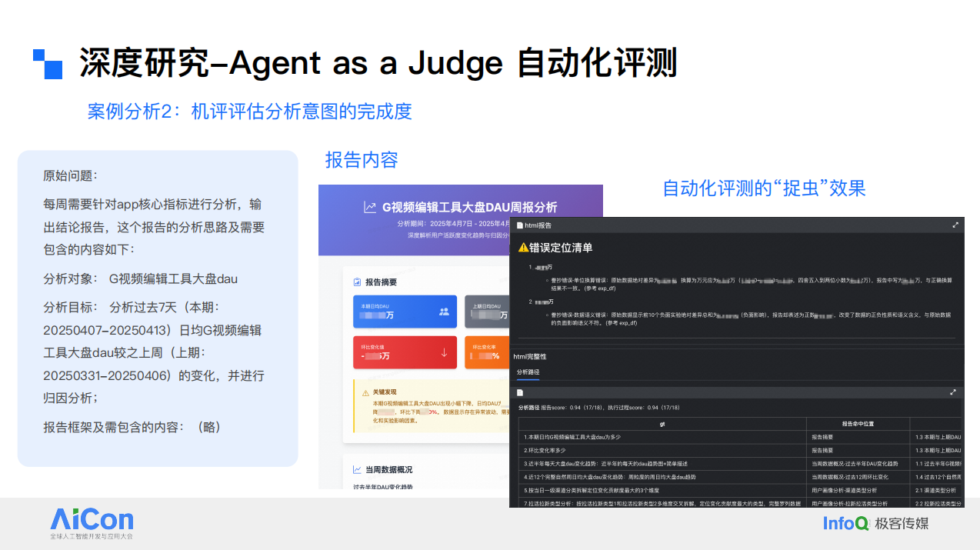
Task: Click the clipboard icon next to 报告摘要
Action: pyautogui.click(x=357, y=282)
